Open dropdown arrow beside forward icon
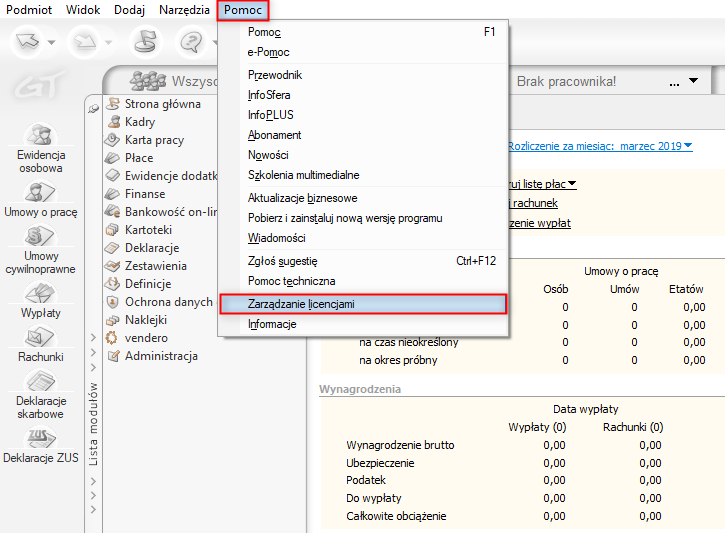The height and width of the screenshot is (533, 725). (x=109, y=43)
